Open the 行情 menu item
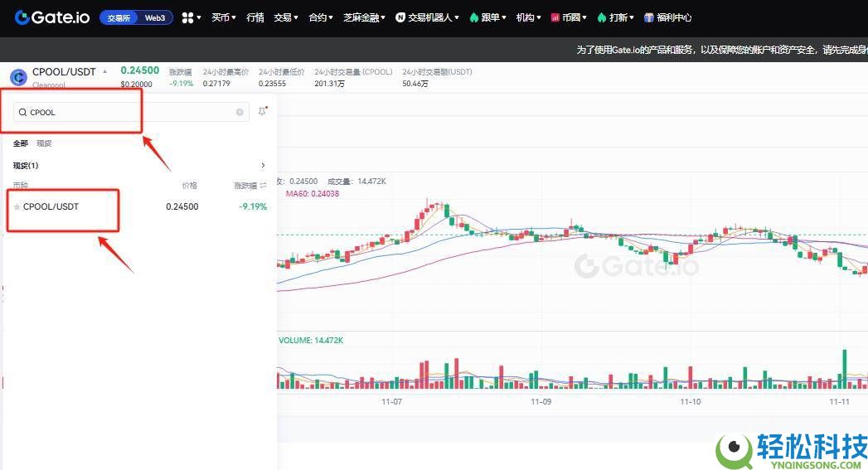The height and width of the screenshot is (470, 868). click(255, 17)
